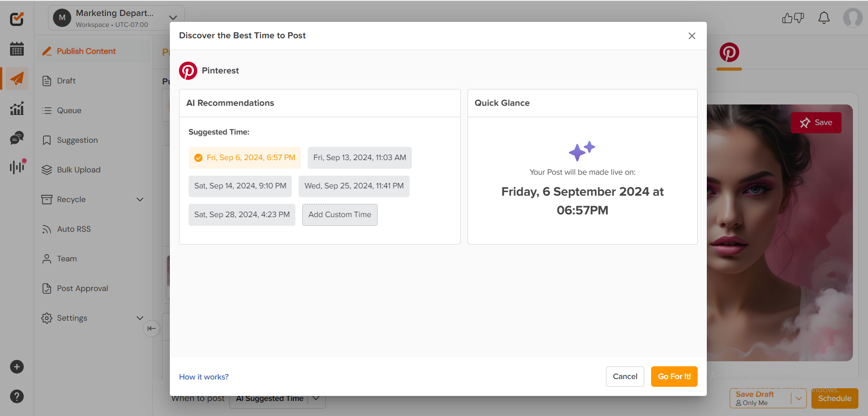Image resolution: width=868 pixels, height=416 pixels.
Task: Click Add Custom Time option
Action: click(340, 215)
